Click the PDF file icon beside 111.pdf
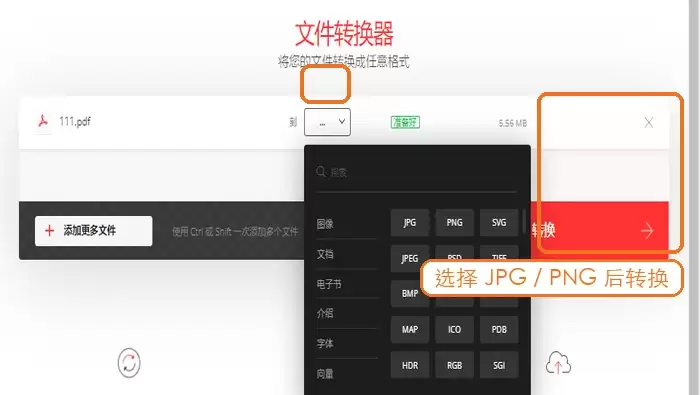Image resolution: width=700 pixels, height=395 pixels. tap(43, 121)
